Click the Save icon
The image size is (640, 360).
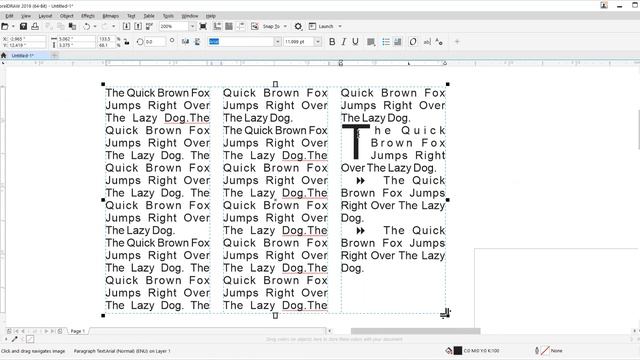23,27
